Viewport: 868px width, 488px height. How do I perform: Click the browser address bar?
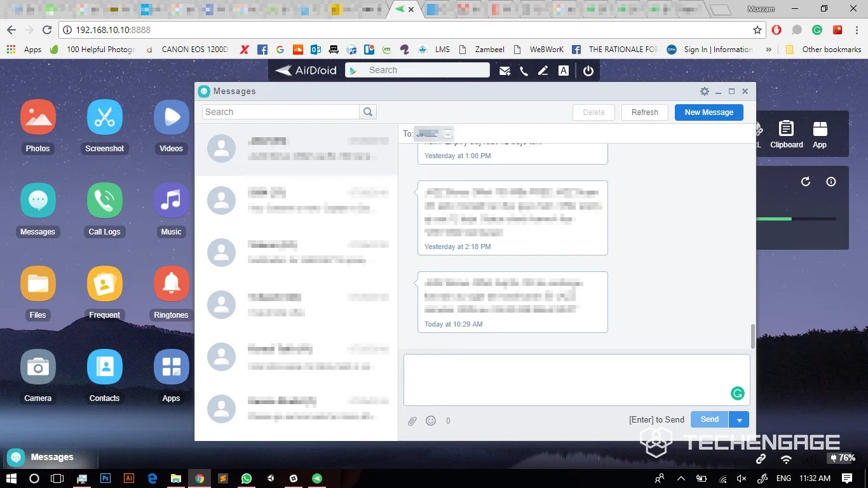click(x=412, y=30)
